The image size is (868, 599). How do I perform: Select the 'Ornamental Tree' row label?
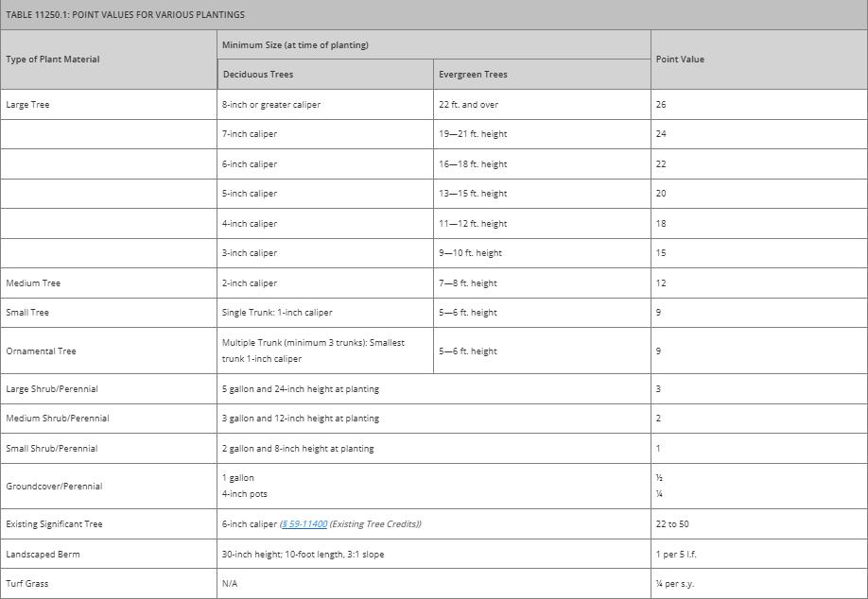(41, 351)
